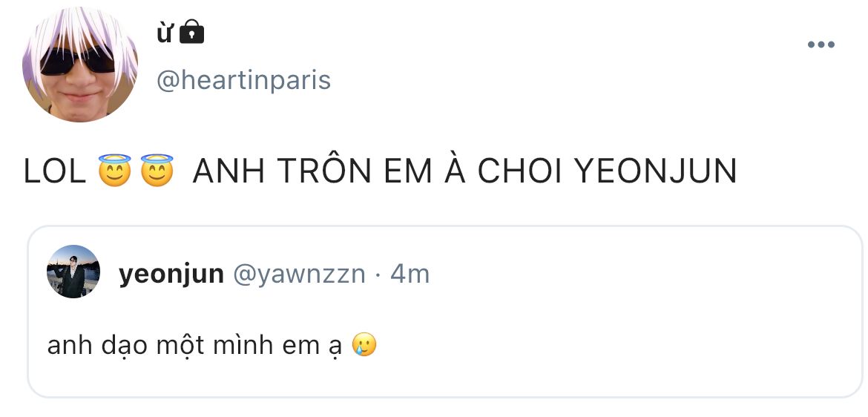Screen dimensions: 868x417
Task: Open the three-dot more options menu
Action: click(821, 45)
